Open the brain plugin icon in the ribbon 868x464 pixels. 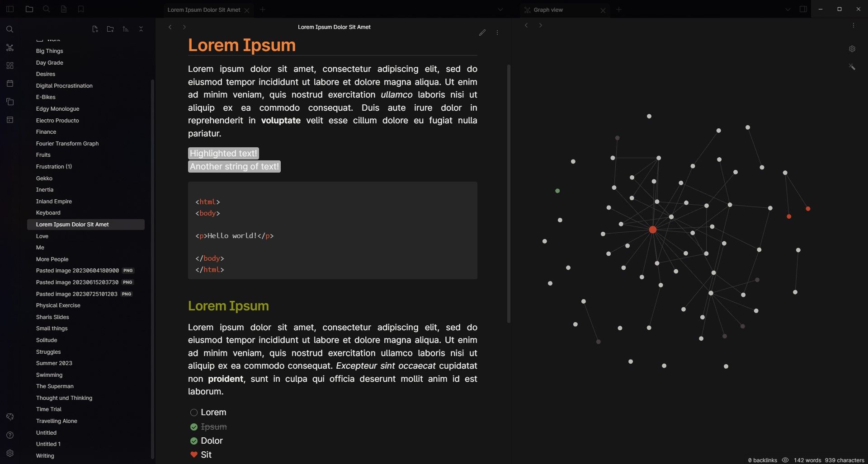10,417
